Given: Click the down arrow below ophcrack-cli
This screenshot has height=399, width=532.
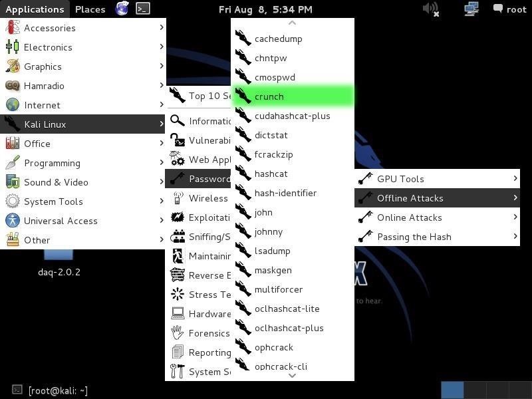Looking at the screenshot, I should point(292,376).
